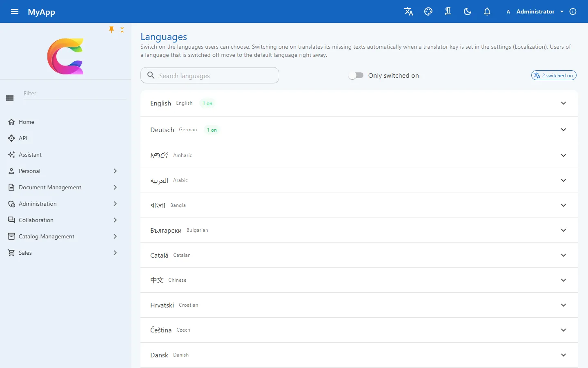The height and width of the screenshot is (368, 588).
Task: Expand the Catalan language row
Action: coord(359,255)
